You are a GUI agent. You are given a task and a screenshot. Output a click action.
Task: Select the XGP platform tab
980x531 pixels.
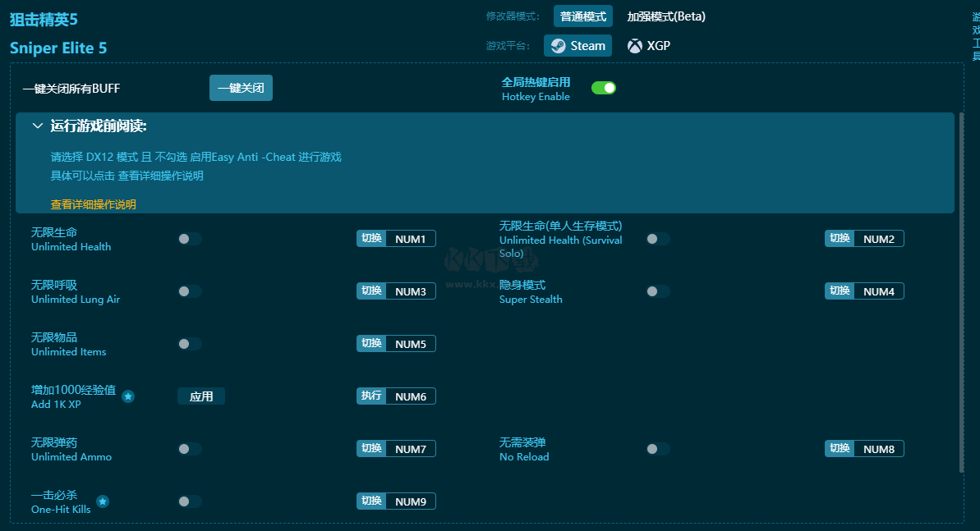point(649,46)
